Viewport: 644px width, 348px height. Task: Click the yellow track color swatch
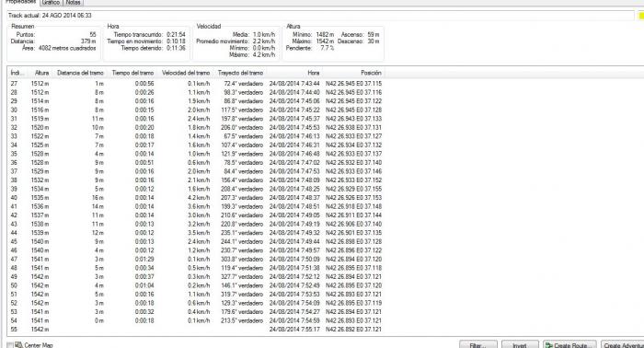click(x=641, y=16)
